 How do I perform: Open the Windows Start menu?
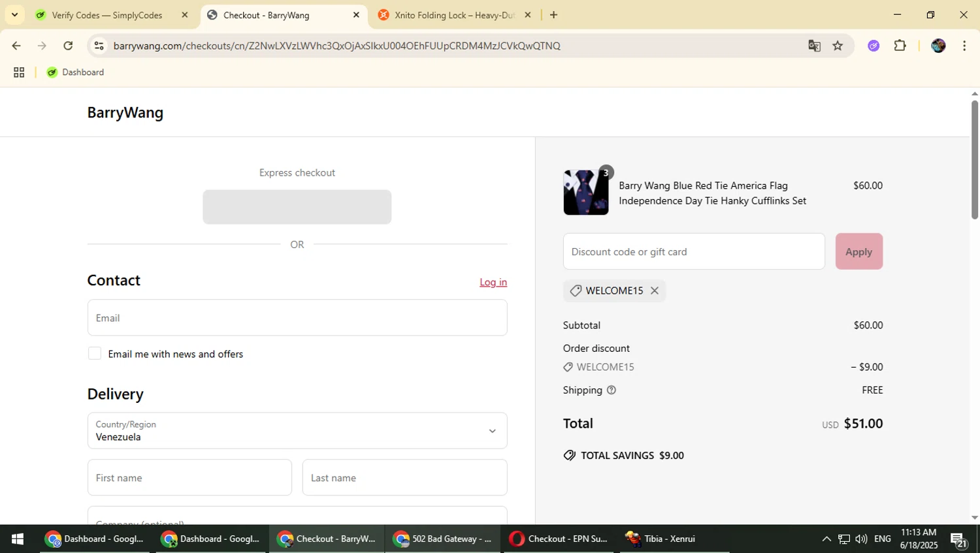click(x=18, y=539)
